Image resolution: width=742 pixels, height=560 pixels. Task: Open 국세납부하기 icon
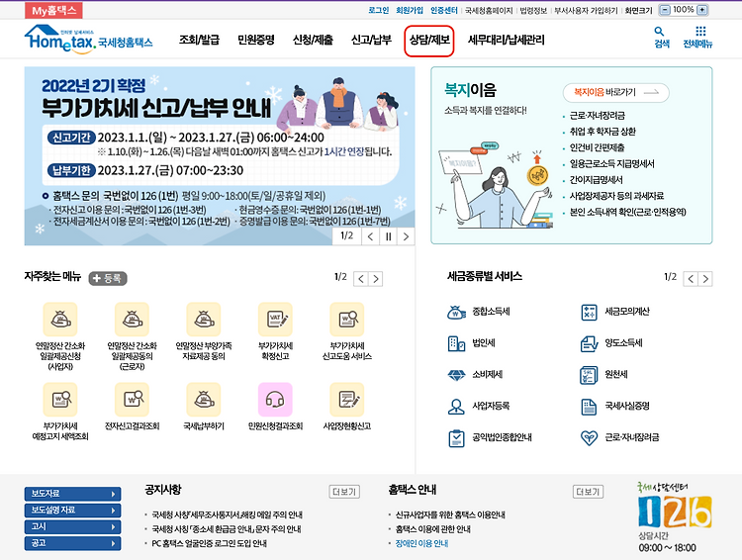click(204, 400)
